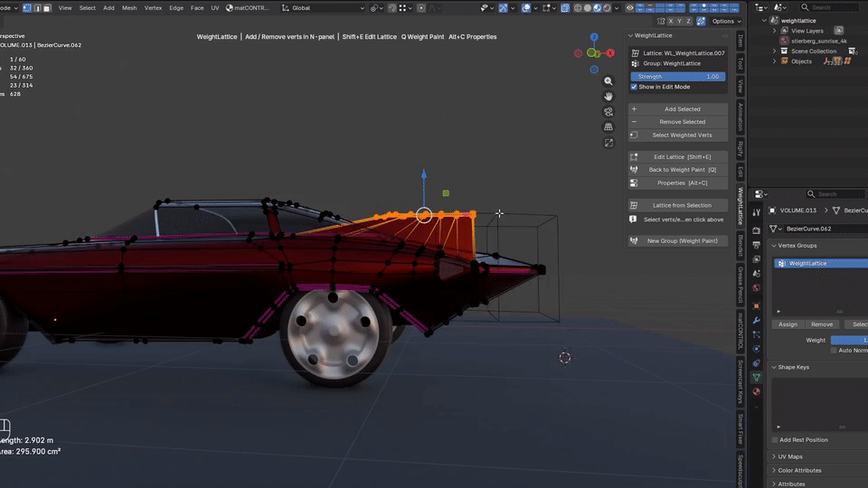This screenshot has width=868, height=488.
Task: Click Lattice from Selection button
Action: tap(678, 205)
